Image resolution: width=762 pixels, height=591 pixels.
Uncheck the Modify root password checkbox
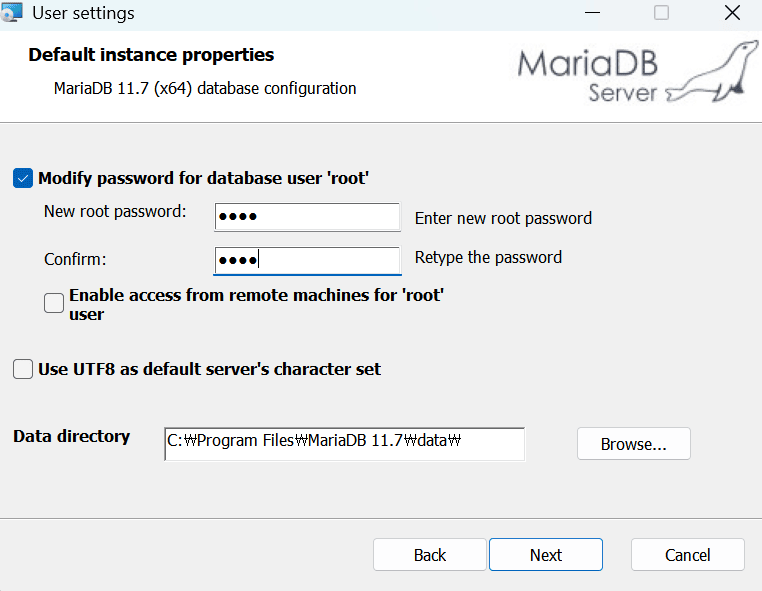(23, 178)
